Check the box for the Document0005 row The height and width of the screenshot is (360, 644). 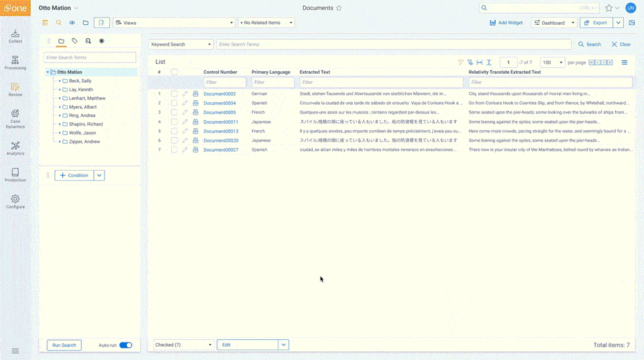(x=174, y=112)
